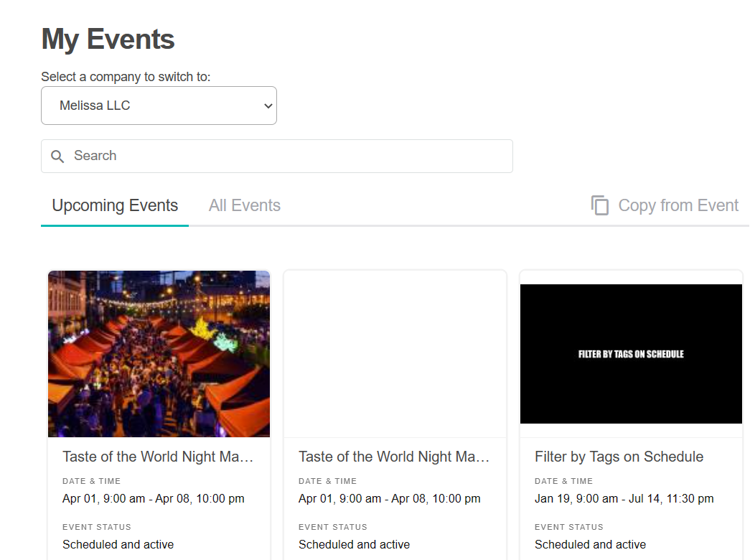Screen dimensions: 750x560
Task: Click Apr 01 date text on the blank-image card
Action: pyautogui.click(x=389, y=499)
